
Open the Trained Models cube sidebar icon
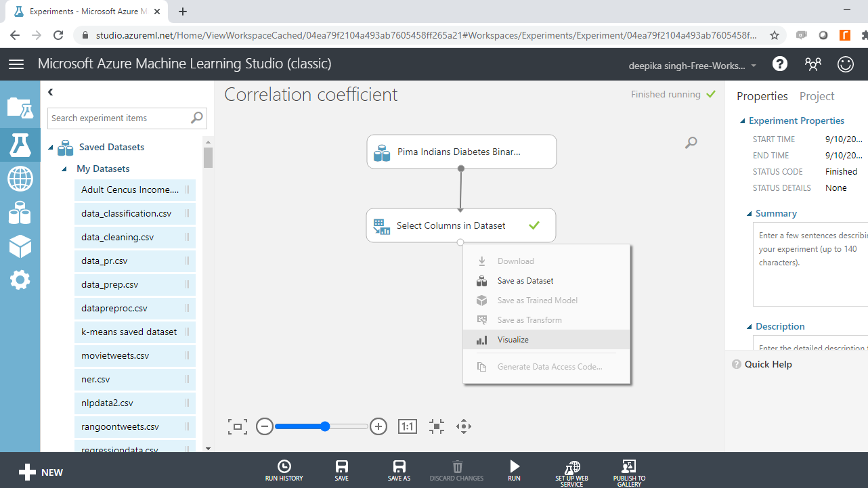click(20, 246)
